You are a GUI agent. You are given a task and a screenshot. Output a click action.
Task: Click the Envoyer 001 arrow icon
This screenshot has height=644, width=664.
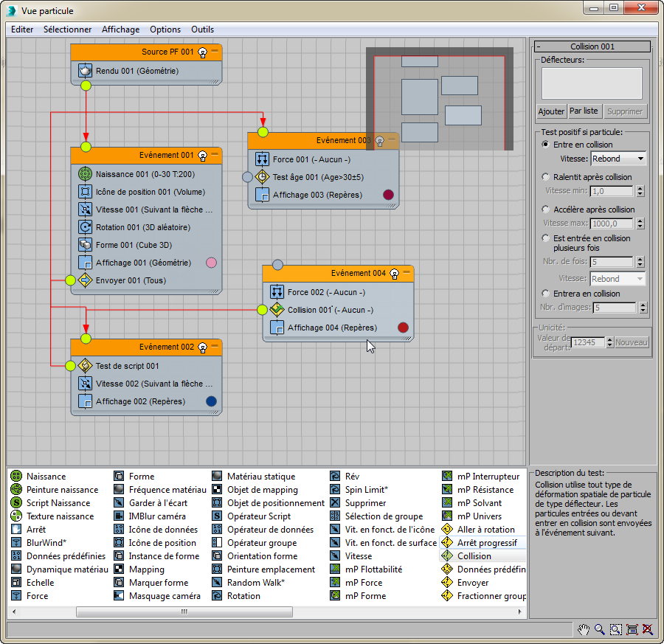(x=85, y=280)
